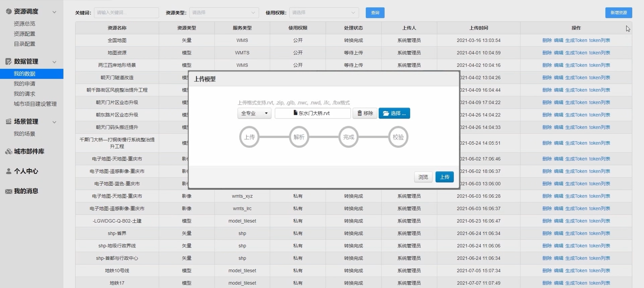Expand the 资源类型 dropdown filter

click(x=224, y=13)
